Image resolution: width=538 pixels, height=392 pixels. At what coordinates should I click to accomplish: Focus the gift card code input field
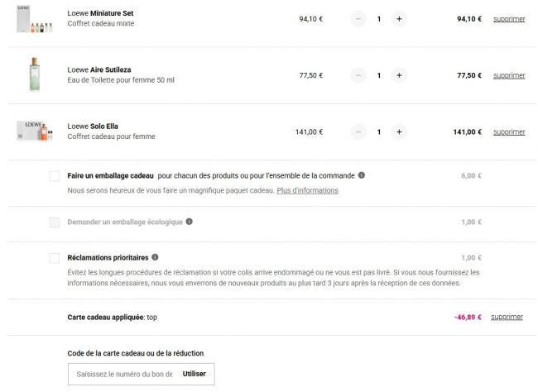tap(122, 374)
